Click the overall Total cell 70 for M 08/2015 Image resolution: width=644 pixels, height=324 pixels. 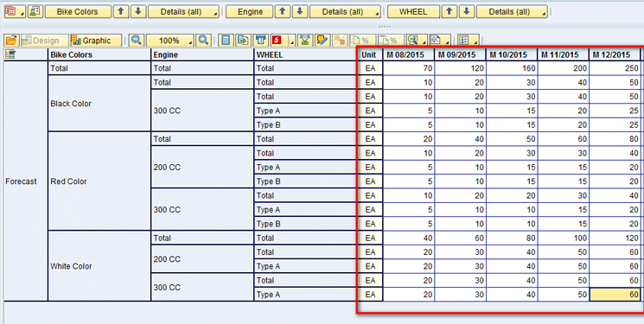tap(409, 68)
